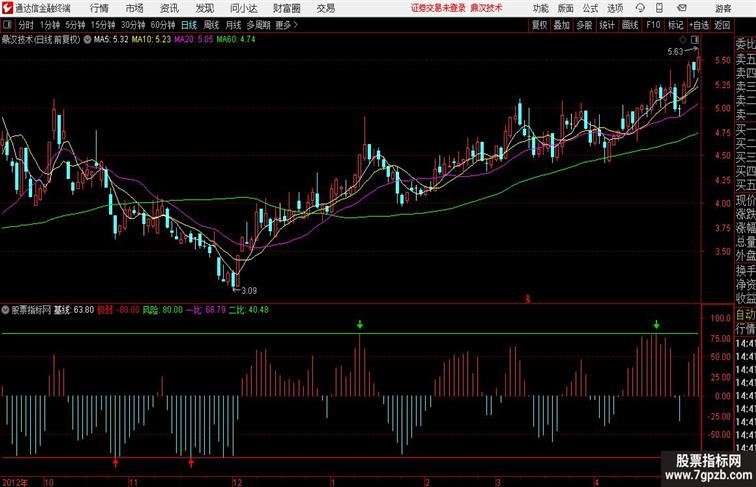Click the 鼎汉技术(日线 前复权) chart title
This screenshot has height=487, width=756.
click(41, 40)
